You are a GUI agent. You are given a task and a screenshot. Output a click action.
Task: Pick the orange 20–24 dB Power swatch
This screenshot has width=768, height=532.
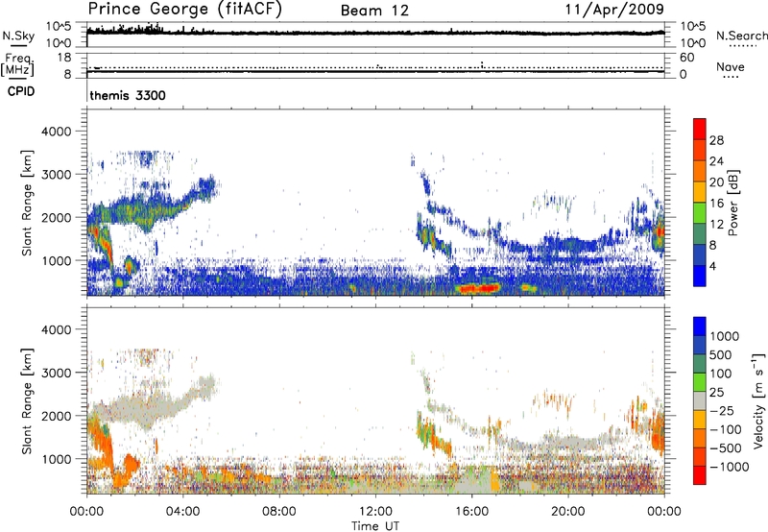click(x=700, y=171)
